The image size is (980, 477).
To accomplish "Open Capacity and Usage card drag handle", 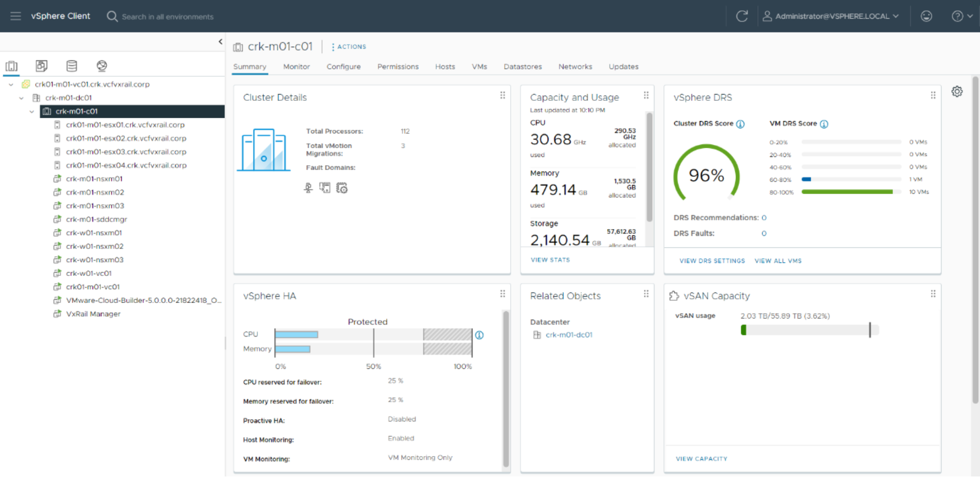I will [x=646, y=95].
